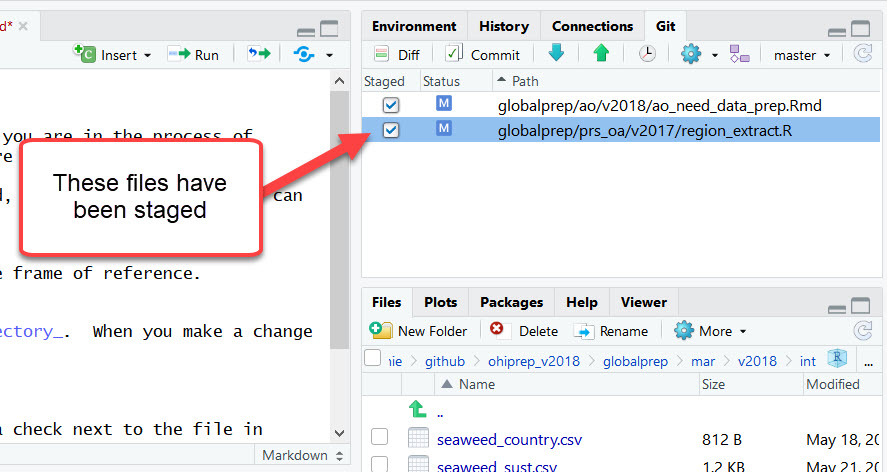Navigate to ohiprep_v2018 breadcrumb folder
887x472 pixels.
pyautogui.click(x=533, y=361)
